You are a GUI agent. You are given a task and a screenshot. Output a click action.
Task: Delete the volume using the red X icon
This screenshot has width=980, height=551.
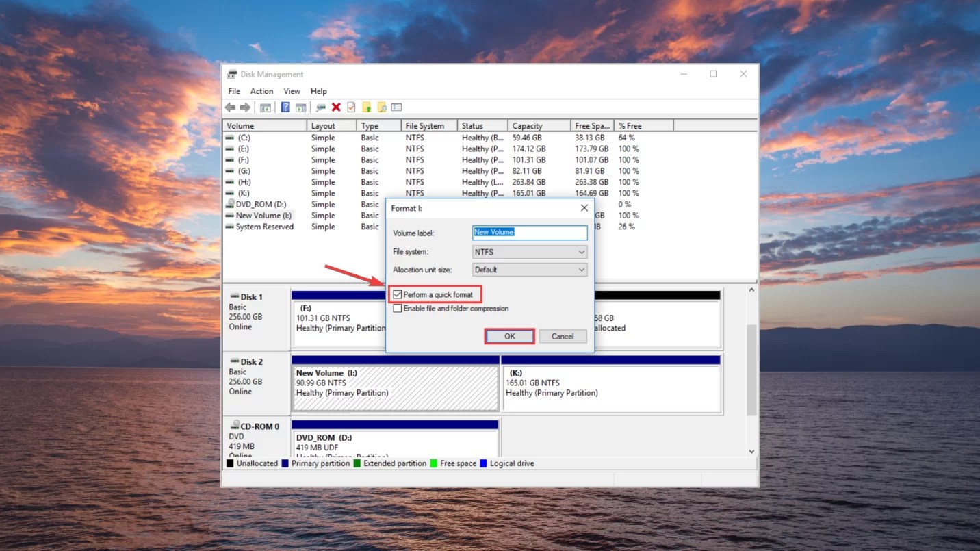336,107
